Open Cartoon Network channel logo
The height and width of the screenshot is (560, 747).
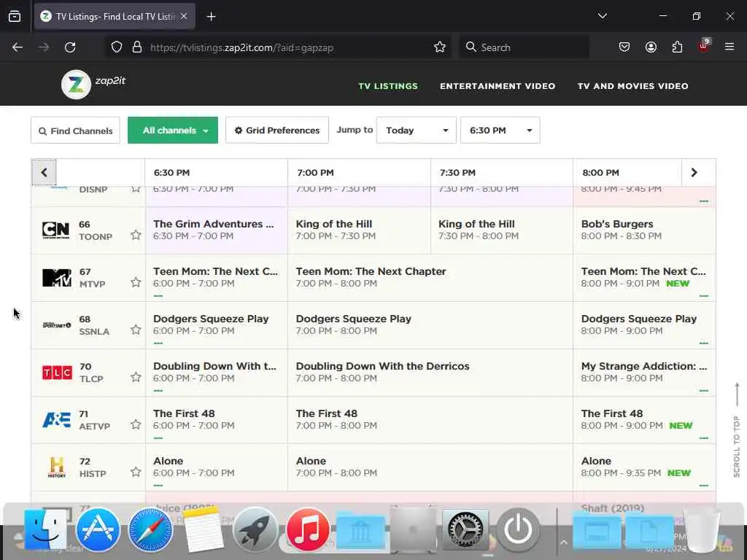pyautogui.click(x=55, y=230)
